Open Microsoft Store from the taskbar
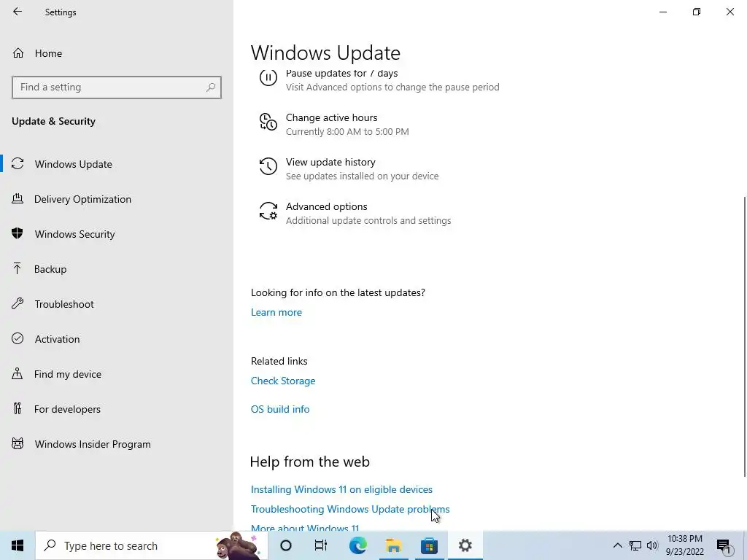The image size is (747, 560). pos(429,545)
